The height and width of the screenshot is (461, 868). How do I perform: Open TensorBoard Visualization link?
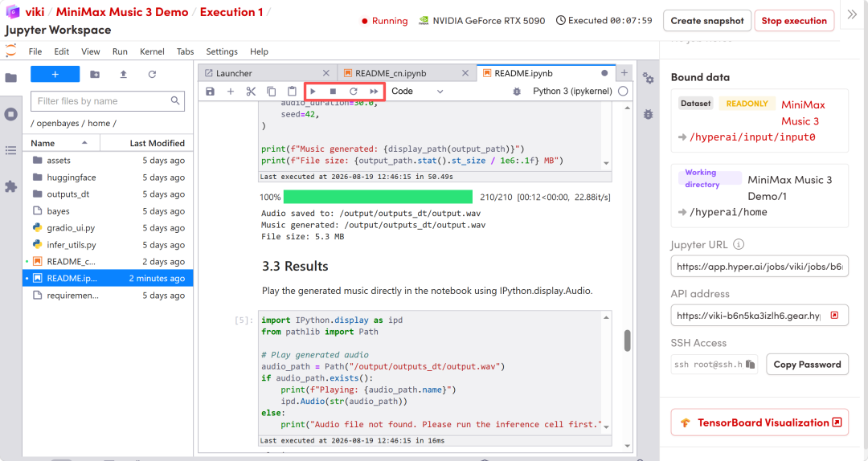coord(759,422)
